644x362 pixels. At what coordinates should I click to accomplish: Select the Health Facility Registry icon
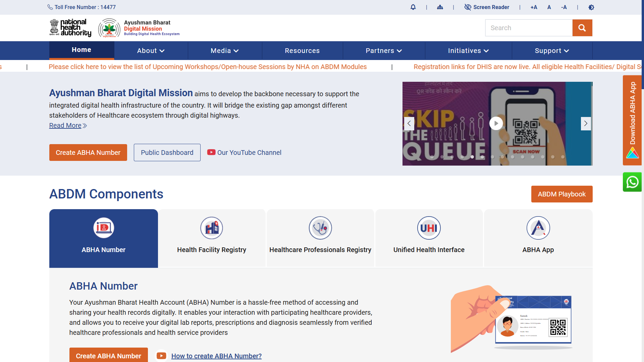click(x=212, y=228)
